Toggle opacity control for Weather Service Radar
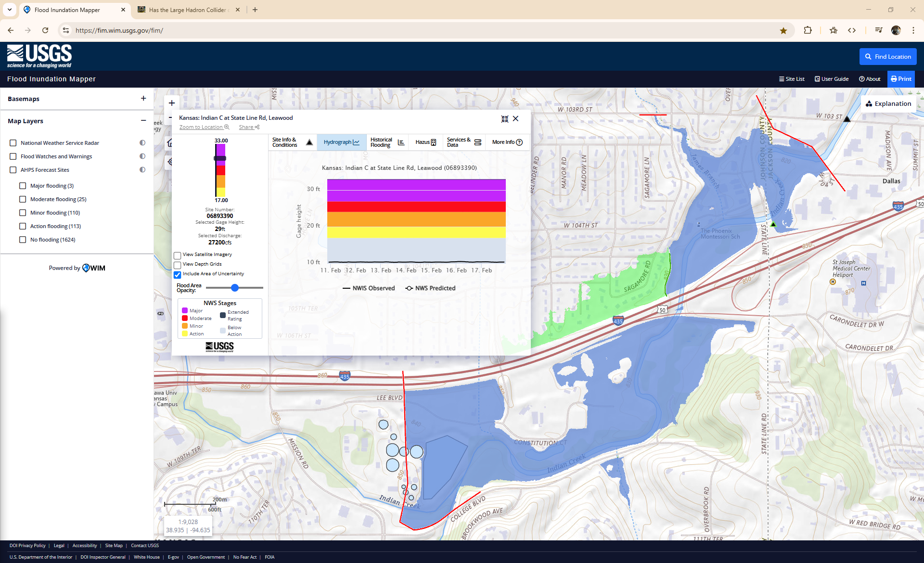The height and width of the screenshot is (563, 924). click(x=142, y=143)
